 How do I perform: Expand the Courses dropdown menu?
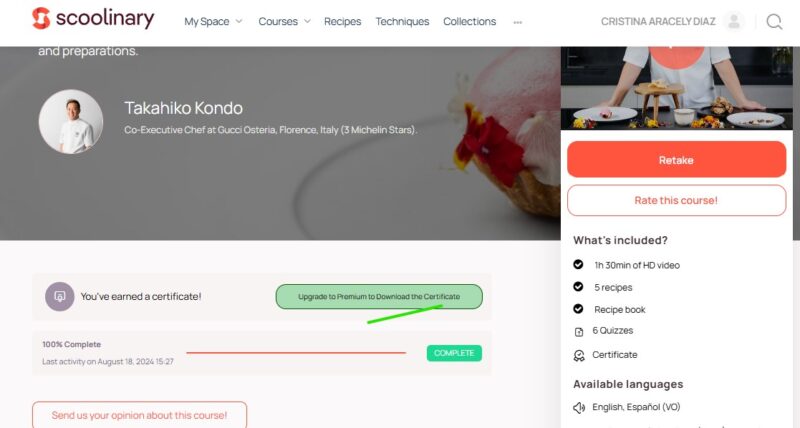pyautogui.click(x=284, y=21)
